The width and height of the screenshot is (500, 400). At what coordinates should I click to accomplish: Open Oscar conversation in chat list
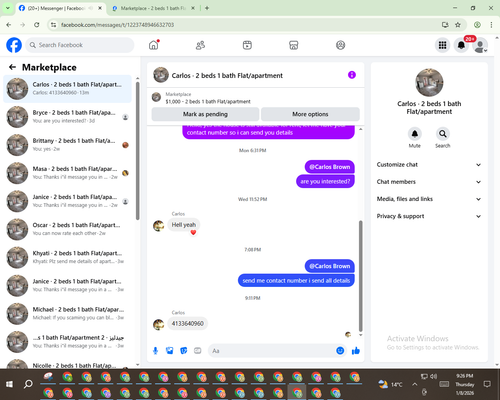point(68,229)
